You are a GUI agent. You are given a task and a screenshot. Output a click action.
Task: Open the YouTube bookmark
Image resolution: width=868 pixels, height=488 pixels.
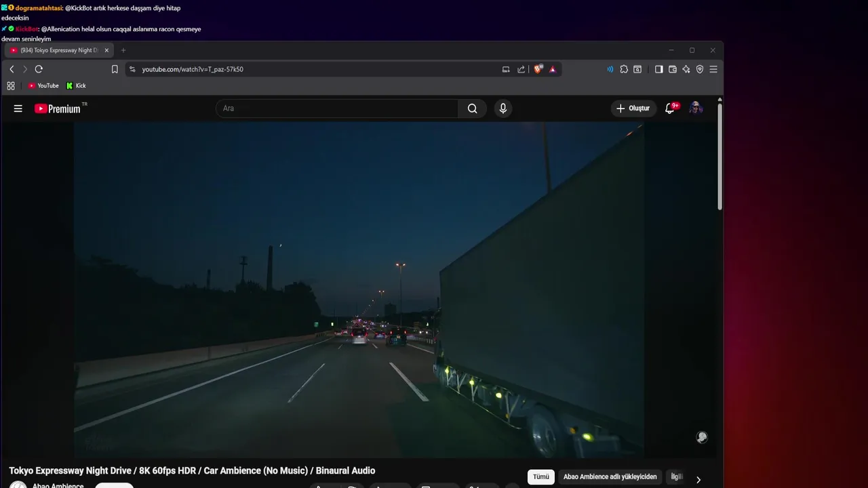[43, 85]
